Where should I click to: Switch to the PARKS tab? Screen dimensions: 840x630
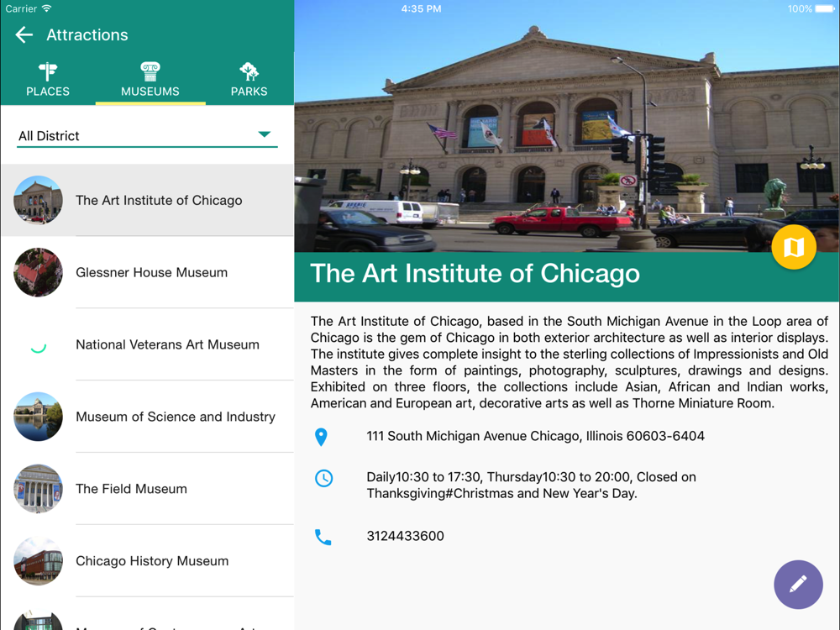click(x=249, y=80)
